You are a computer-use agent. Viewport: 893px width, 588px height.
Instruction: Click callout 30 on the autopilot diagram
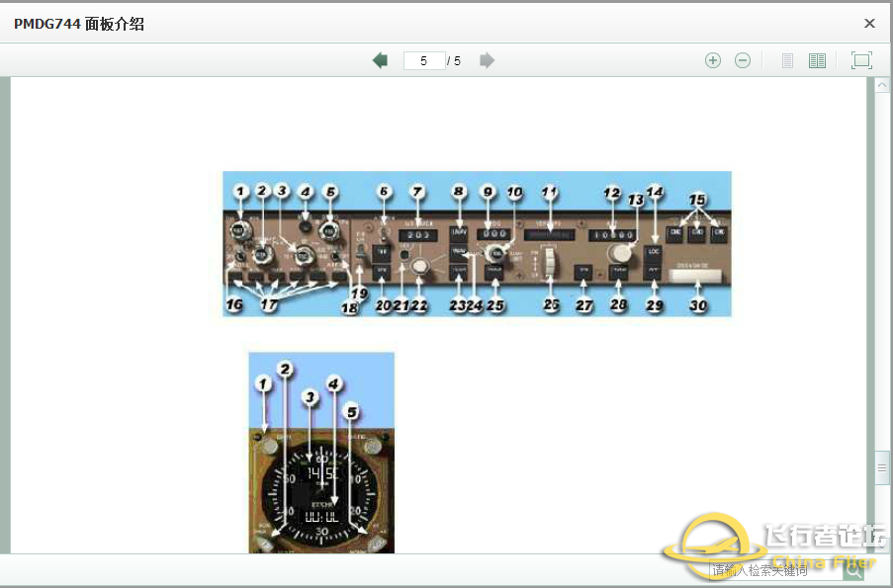pyautogui.click(x=699, y=305)
